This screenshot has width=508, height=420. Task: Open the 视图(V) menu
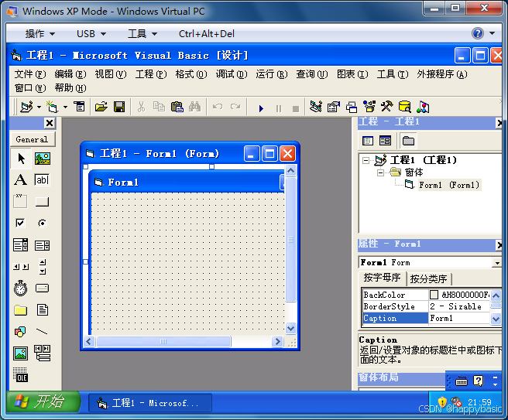click(x=111, y=74)
